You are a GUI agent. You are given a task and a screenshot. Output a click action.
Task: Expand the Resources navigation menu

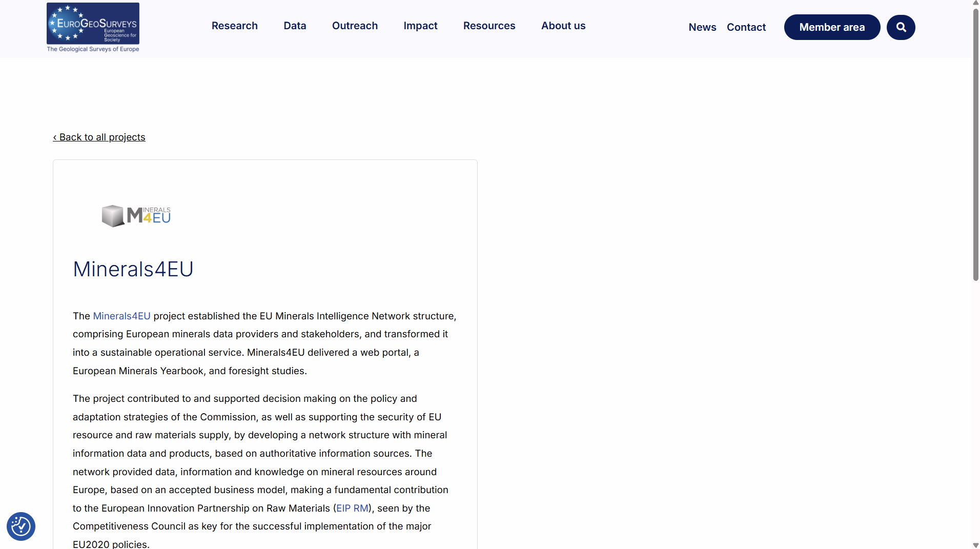point(489,26)
